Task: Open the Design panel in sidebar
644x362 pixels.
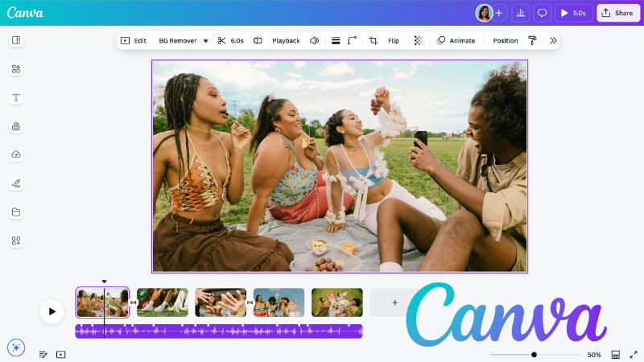Action: click(x=16, y=40)
